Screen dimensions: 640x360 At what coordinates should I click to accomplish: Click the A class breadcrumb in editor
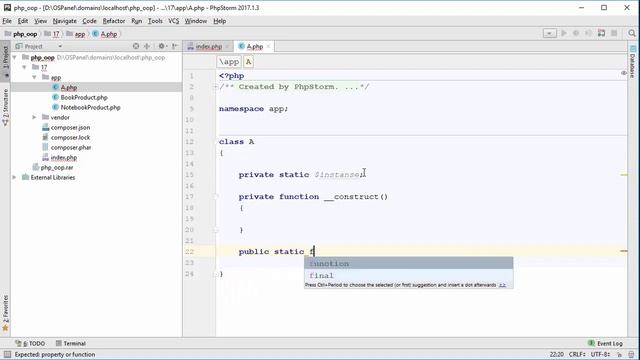pos(248,62)
